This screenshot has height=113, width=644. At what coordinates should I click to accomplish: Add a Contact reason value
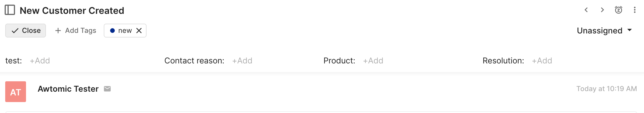click(x=242, y=61)
